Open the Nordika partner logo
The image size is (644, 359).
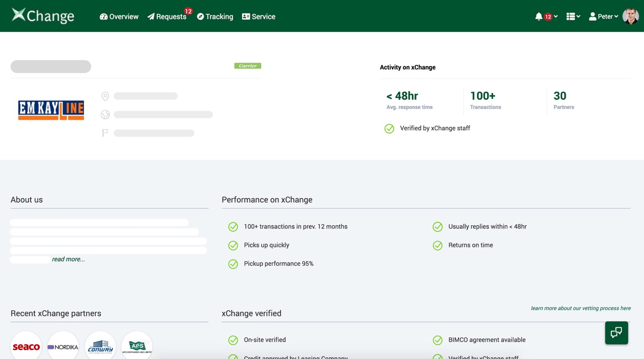click(63, 346)
